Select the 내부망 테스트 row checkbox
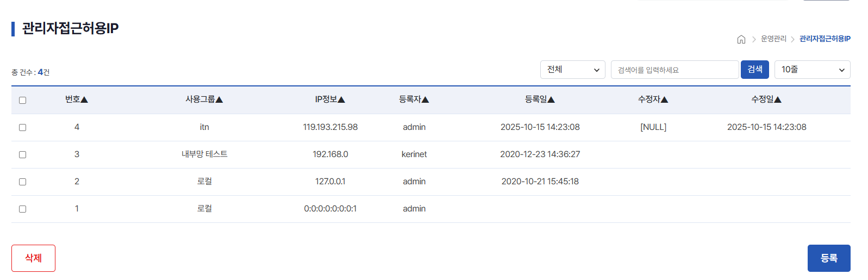The height and width of the screenshot is (280, 868). (22, 154)
